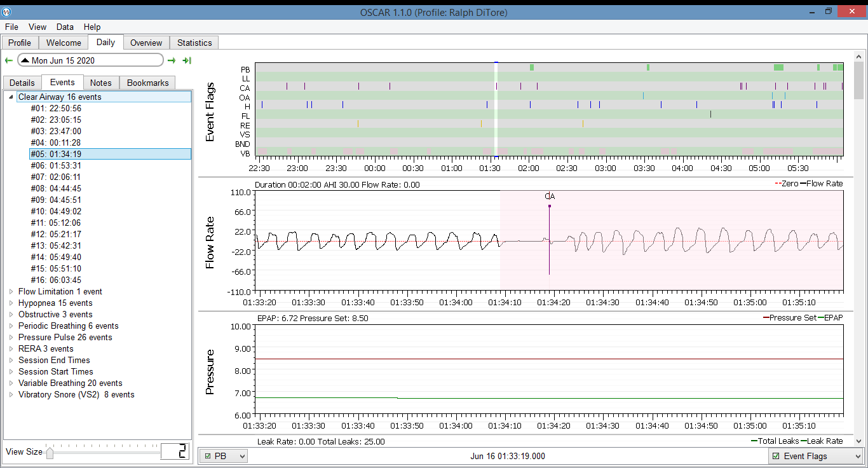The image size is (868, 468).
Task: Click the graph area vertical scrollbar thumb
Action: [858, 81]
